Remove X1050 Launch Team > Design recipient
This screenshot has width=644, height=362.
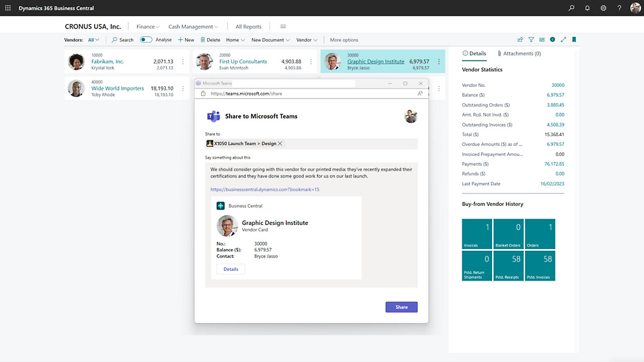coord(281,144)
